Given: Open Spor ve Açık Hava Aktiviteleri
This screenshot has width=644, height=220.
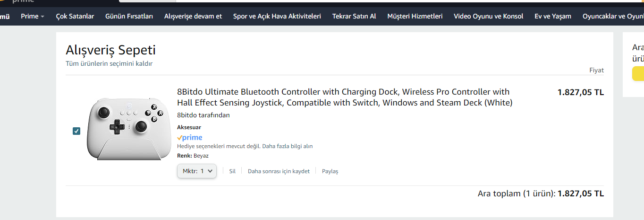Looking at the screenshot, I should tap(277, 16).
